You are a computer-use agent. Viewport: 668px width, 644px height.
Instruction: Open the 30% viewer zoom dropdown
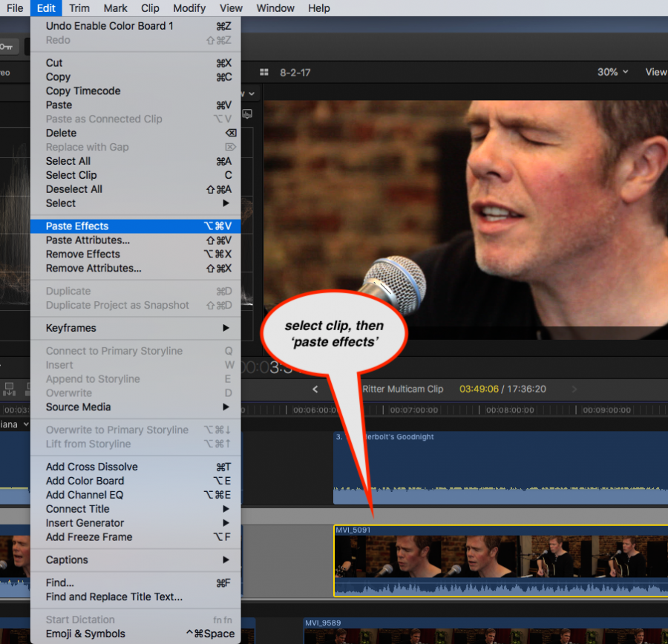(x=612, y=72)
